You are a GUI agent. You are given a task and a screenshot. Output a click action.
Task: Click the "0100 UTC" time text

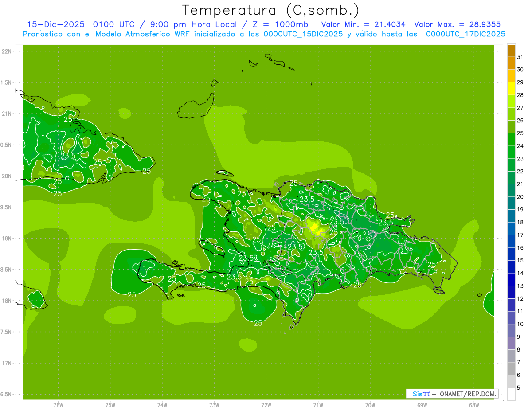(113, 24)
